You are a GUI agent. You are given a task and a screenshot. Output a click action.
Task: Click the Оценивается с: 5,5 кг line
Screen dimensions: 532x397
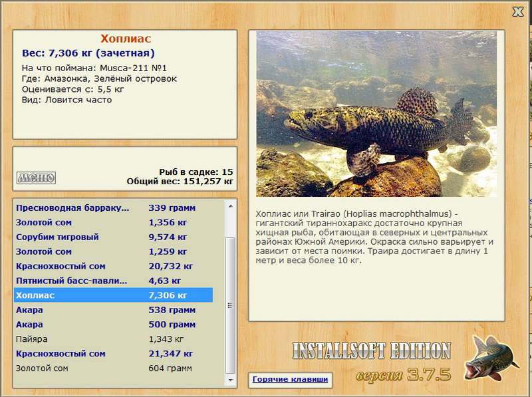click(73, 89)
